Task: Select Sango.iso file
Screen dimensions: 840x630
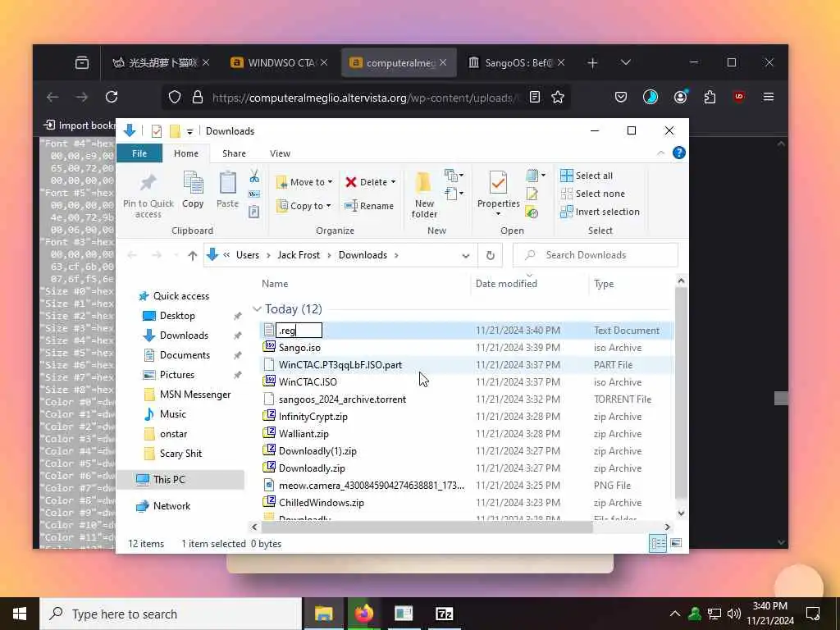Action: 299,348
